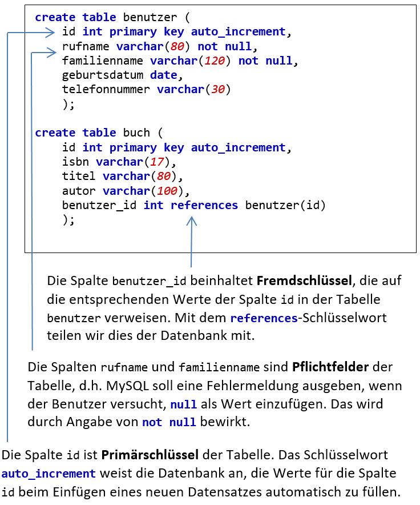Select the red number 30 in the telefonnummer line
The width and height of the screenshot is (420, 505).
click(218, 89)
